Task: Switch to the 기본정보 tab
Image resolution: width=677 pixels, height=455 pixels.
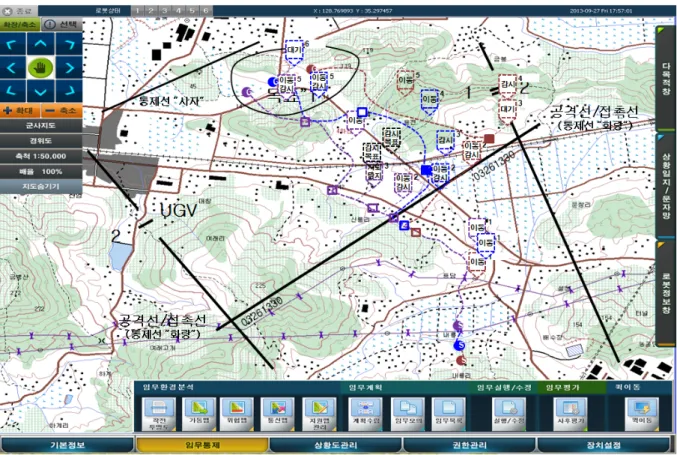Action: [x=67, y=445]
